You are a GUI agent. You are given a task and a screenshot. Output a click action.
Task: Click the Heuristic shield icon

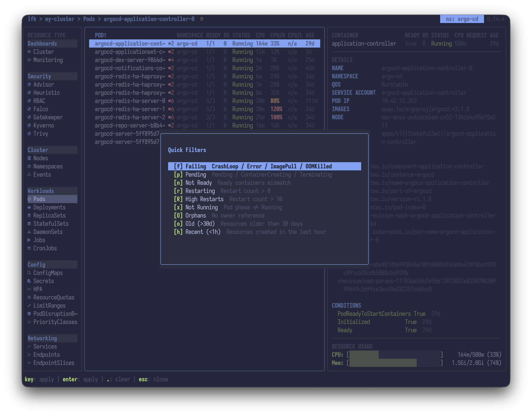click(x=29, y=93)
